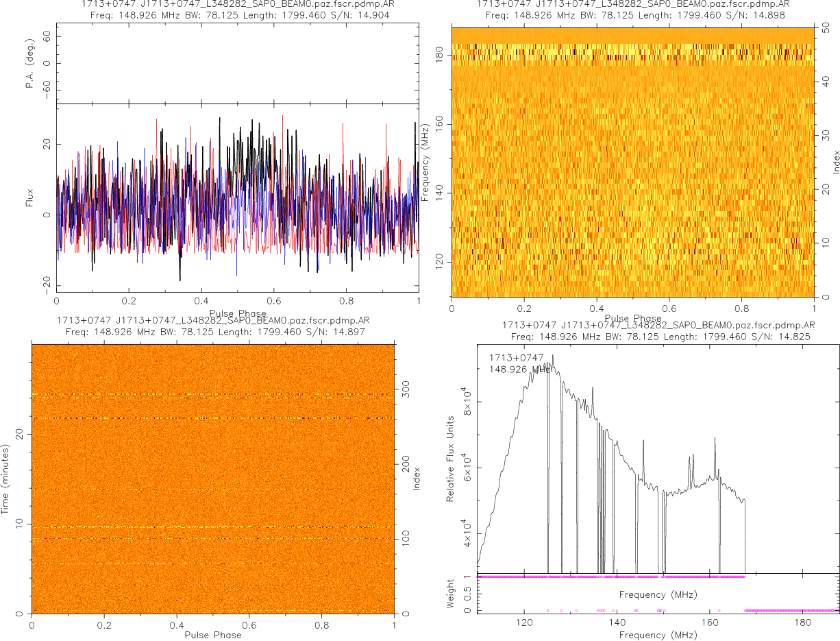This screenshot has height=641, width=840.
Task: Click the 1713+0747 annotation inside bandpass plot
Action: point(516,357)
